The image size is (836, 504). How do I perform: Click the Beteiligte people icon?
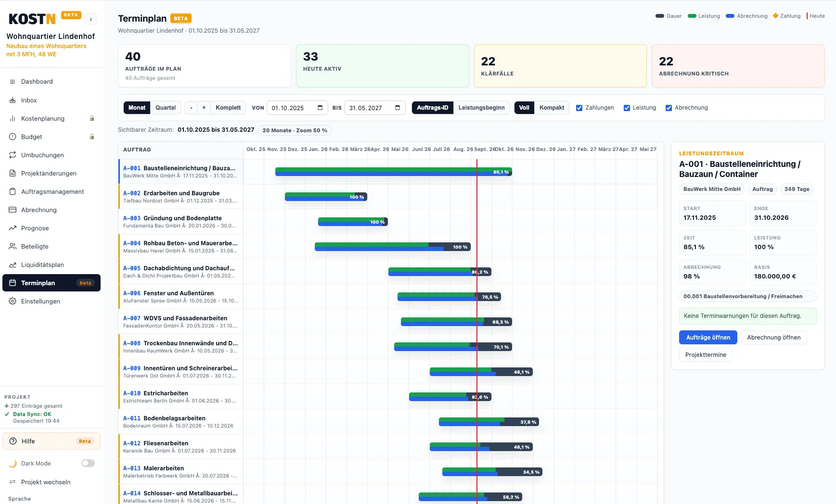click(13, 246)
